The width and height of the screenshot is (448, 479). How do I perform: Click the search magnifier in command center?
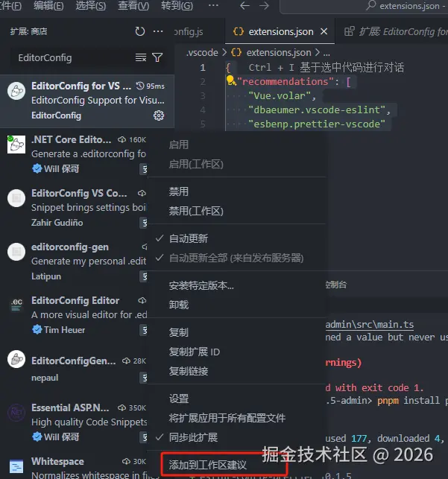click(x=370, y=5)
